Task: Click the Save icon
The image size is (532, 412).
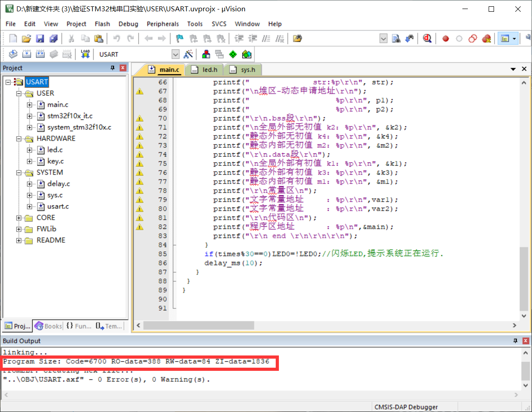Action: [40, 38]
